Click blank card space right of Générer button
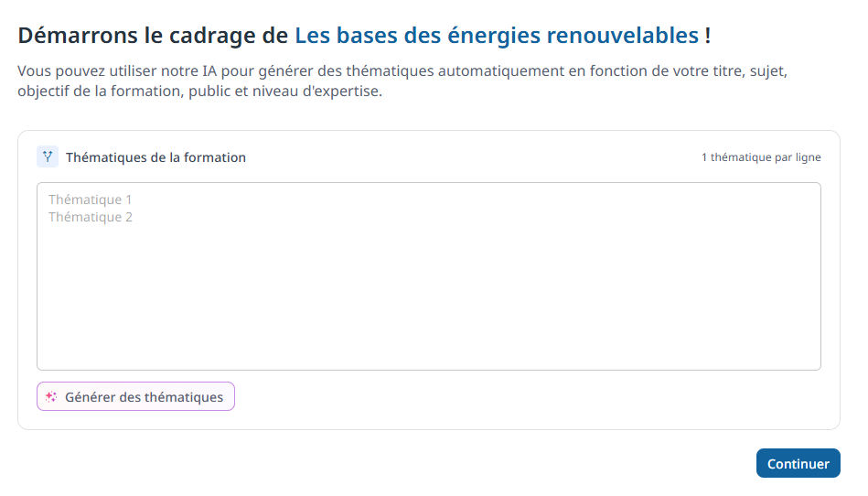 point(530,397)
